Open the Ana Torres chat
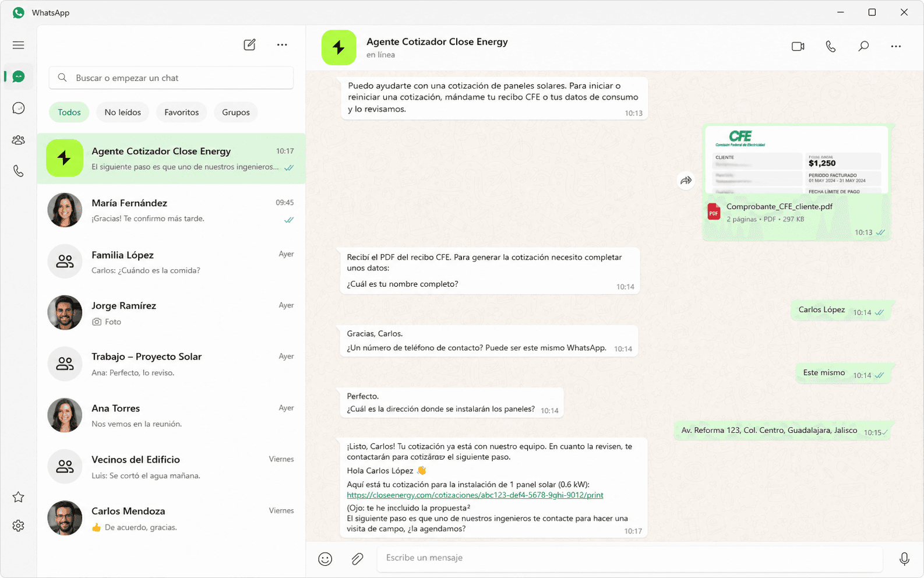 [171, 415]
